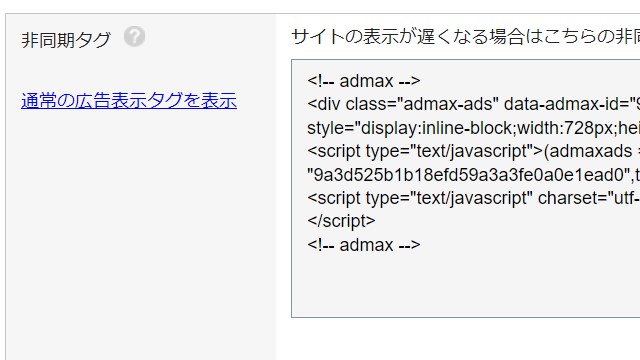Click the closing </script> tag line
Image resolution: width=640 pixels, height=360 pixels.
tap(341, 221)
